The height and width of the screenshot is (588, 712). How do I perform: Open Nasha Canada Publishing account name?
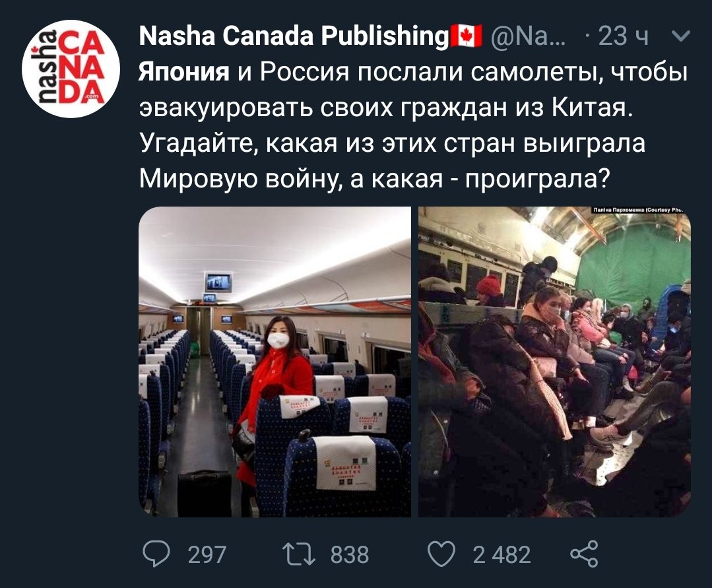[x=294, y=36]
